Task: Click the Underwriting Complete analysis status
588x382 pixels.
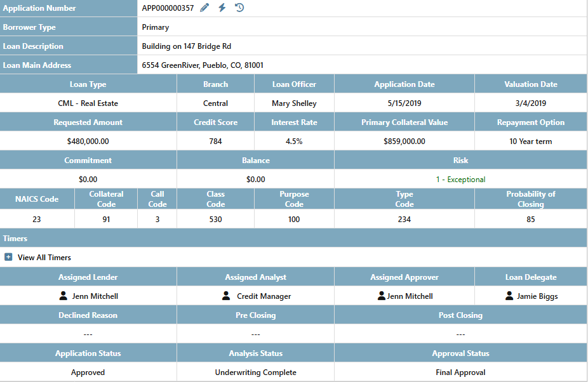Action: point(255,372)
